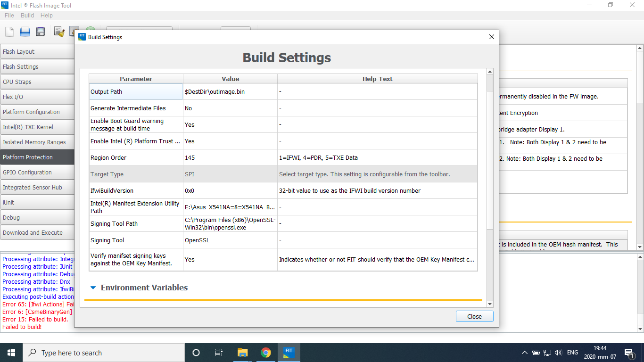Viewport: 644px width, 362px height.
Task: Close the Build Settings dialog with the X
Action: [x=491, y=37]
